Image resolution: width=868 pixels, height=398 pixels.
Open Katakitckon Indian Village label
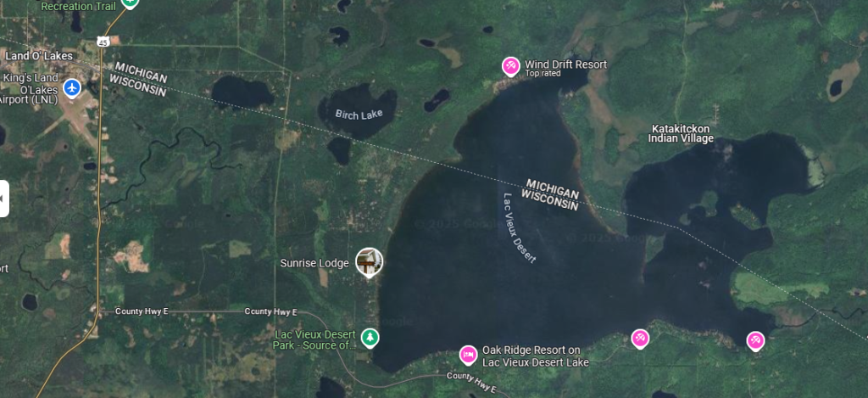(681, 133)
